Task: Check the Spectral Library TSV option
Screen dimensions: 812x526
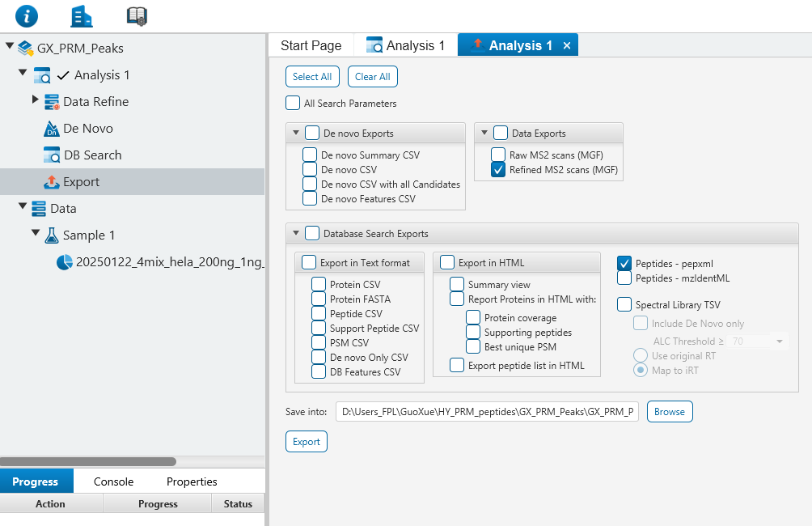Action: coord(624,305)
